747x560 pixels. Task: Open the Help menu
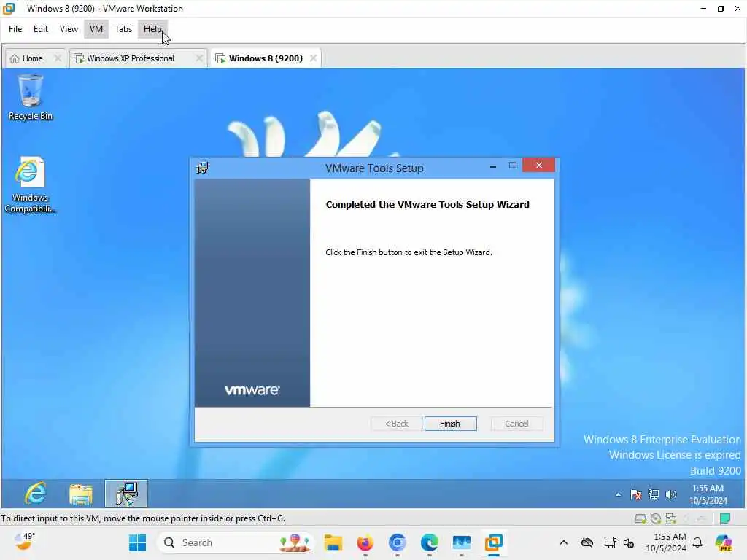152,29
